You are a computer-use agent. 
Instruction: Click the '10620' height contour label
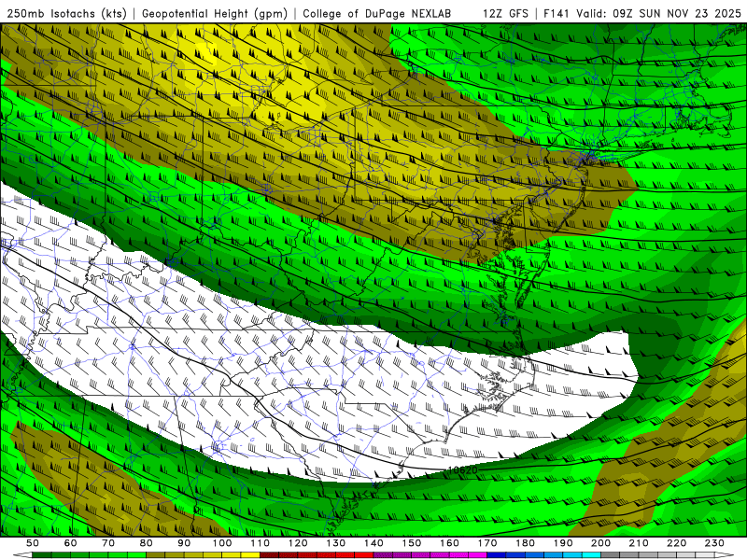click(x=462, y=470)
